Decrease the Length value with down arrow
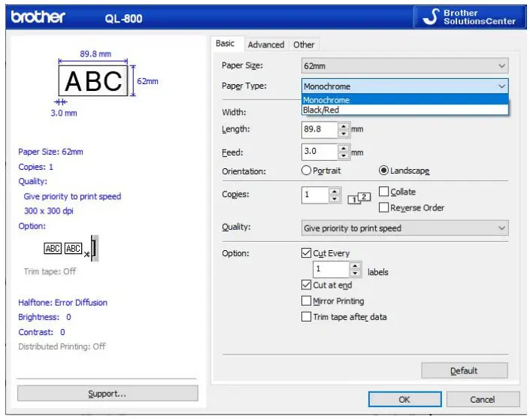This screenshot has height=420, width=530. (344, 134)
